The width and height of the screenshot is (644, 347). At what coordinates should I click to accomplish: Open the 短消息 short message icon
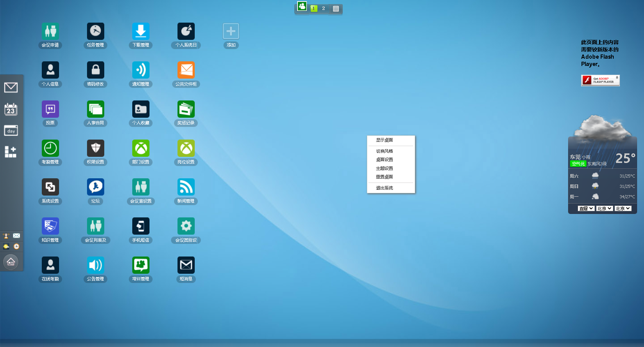[x=186, y=265]
